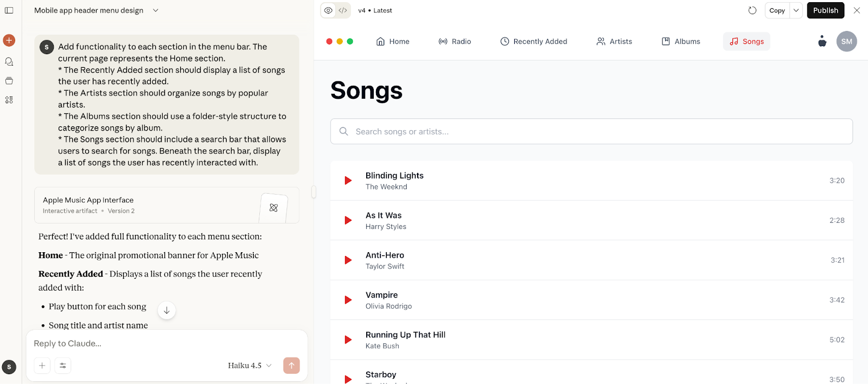Click the Search songs or artists field
This screenshot has width=868, height=384.
tap(591, 131)
